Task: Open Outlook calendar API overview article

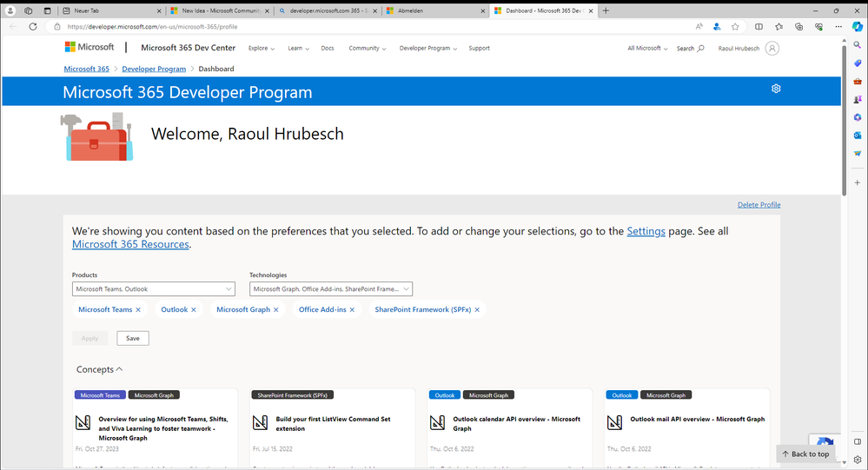Action: [516, 423]
